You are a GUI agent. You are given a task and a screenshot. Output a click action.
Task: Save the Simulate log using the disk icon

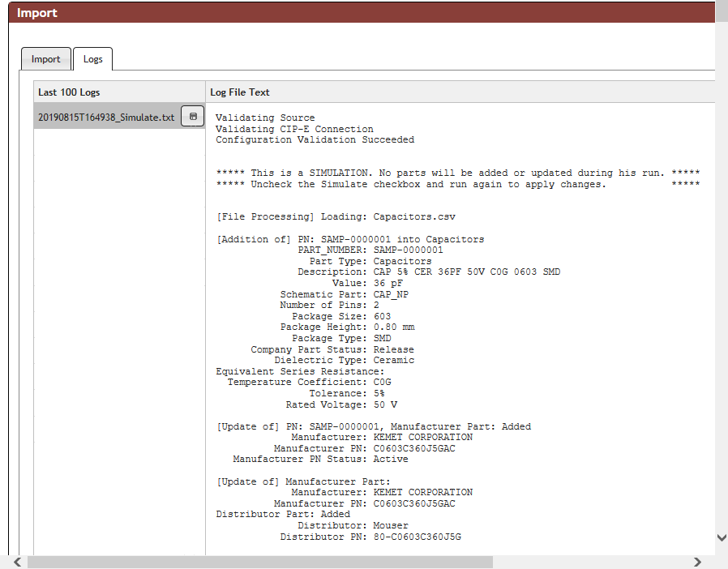192,116
